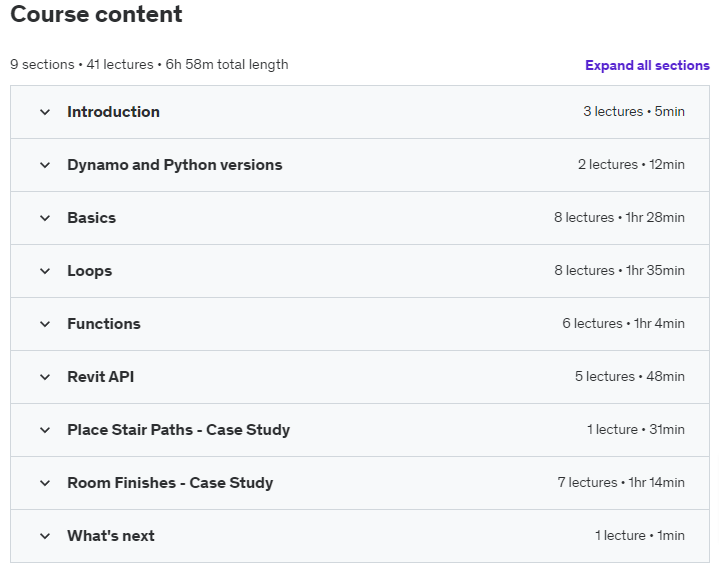Expand Room Finishes Case Study chevron
This screenshot has width=719, height=570.
[45, 483]
